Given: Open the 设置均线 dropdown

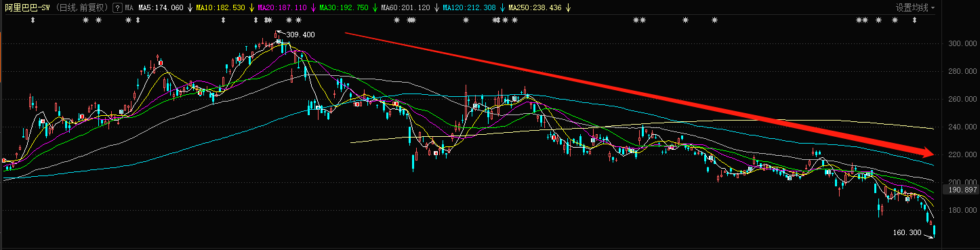Looking at the screenshot, I should pyautogui.click(x=915, y=7).
